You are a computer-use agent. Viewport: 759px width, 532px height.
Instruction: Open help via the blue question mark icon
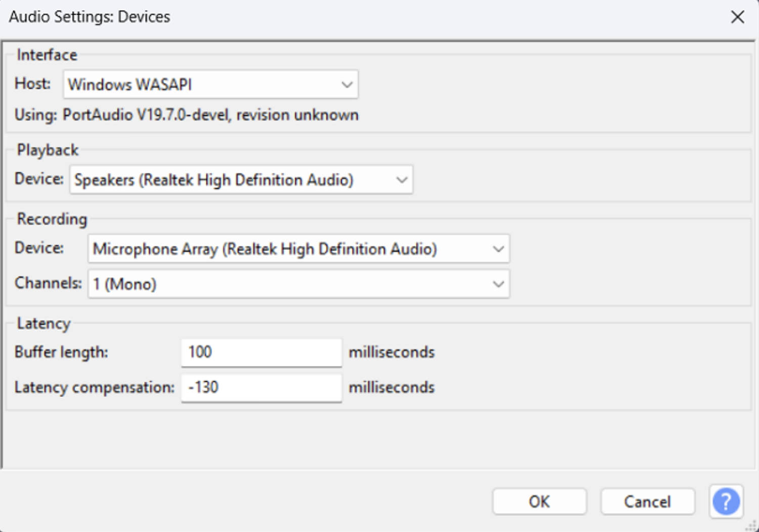[x=726, y=502]
